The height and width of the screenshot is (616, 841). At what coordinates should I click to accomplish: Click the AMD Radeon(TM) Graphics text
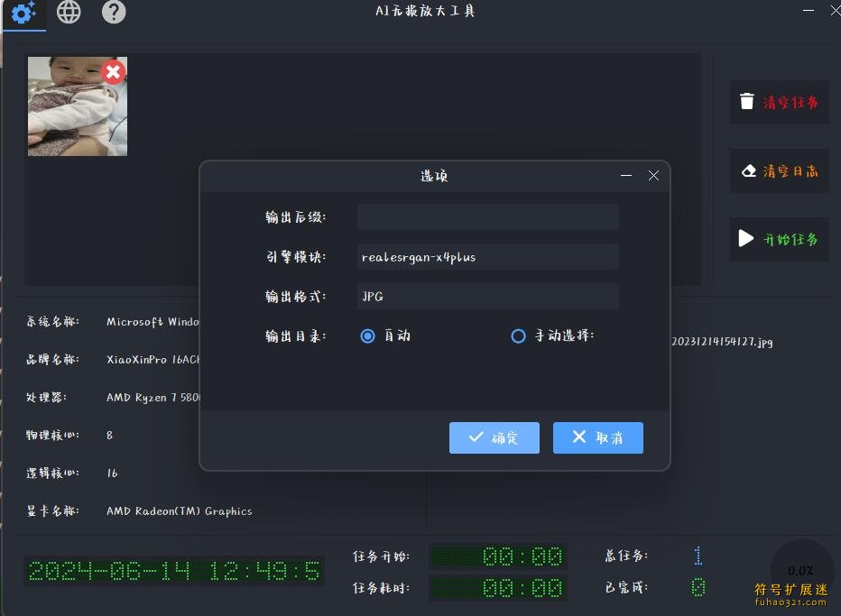coord(180,510)
